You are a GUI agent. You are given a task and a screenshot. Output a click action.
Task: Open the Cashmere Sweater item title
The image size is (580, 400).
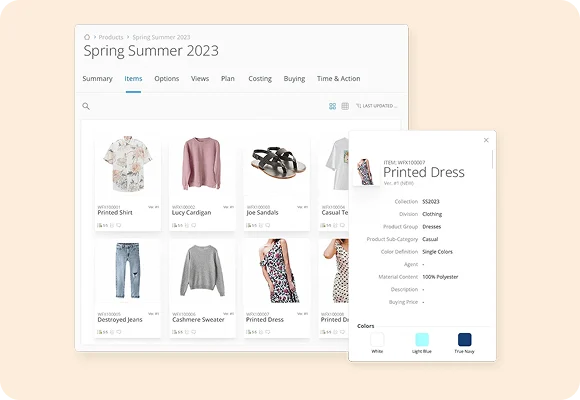point(198,319)
